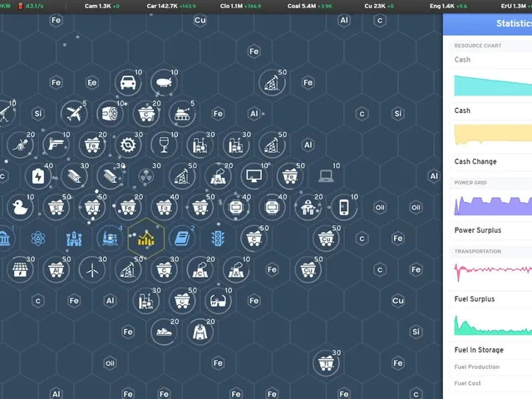Open the jet engine factory
This screenshot has height=399, width=532.
(110, 114)
